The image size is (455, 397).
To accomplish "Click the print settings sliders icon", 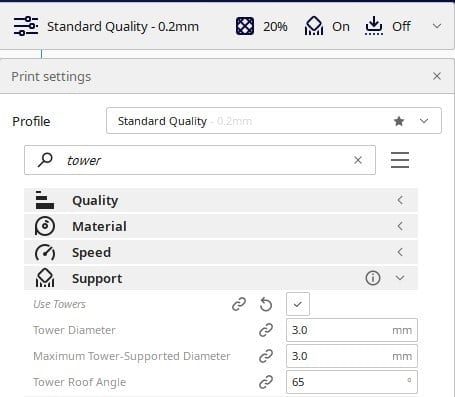I will (x=26, y=26).
